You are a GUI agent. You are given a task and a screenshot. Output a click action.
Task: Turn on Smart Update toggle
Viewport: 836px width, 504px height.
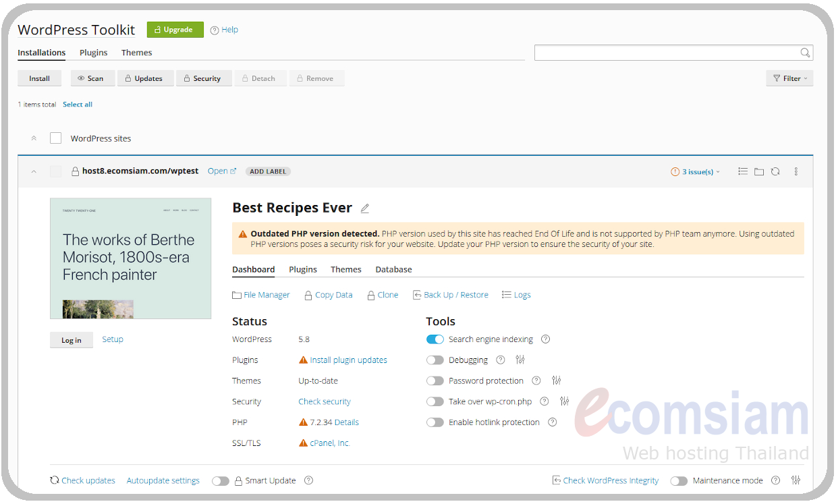(x=221, y=481)
